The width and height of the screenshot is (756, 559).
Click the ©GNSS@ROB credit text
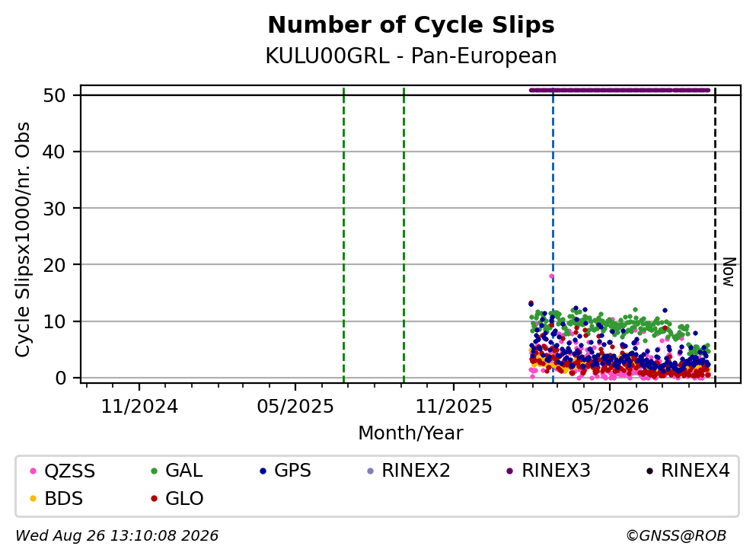pyautogui.click(x=676, y=536)
